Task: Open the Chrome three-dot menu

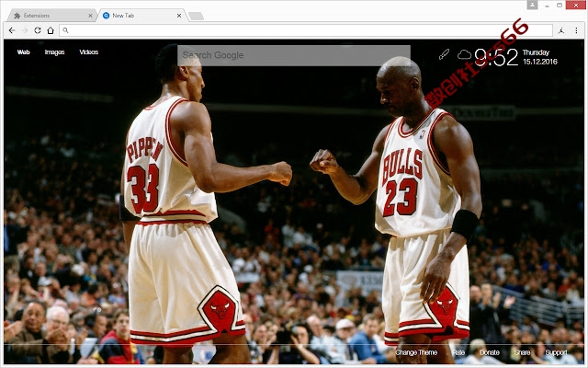Action: 576,30
